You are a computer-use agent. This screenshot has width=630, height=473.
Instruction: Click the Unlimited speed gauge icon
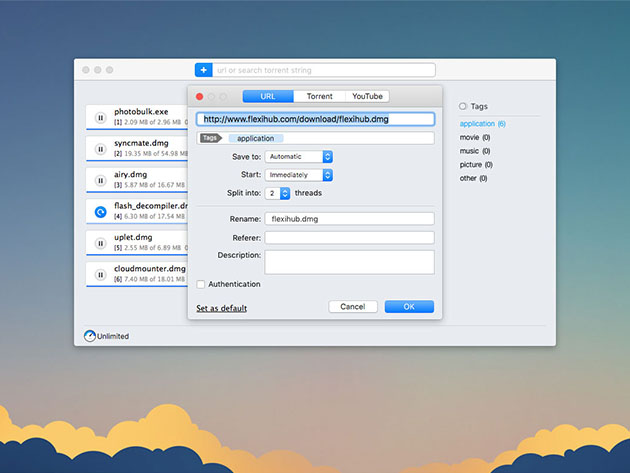tap(89, 336)
